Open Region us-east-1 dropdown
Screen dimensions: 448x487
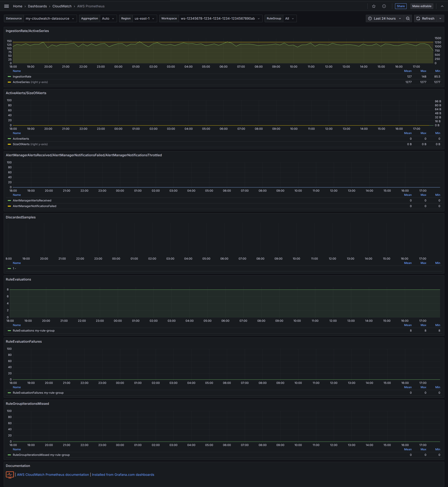(145, 19)
